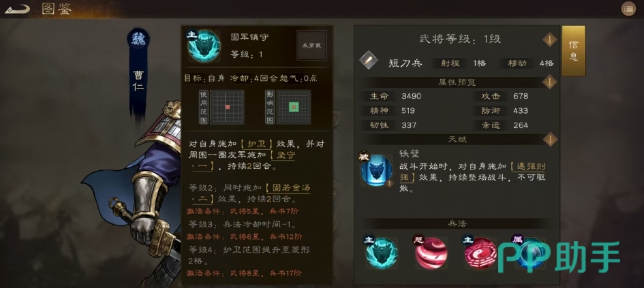644x288 pixels.
Task: Open the 遇强则强 effect keyword link
Action: pos(527,172)
